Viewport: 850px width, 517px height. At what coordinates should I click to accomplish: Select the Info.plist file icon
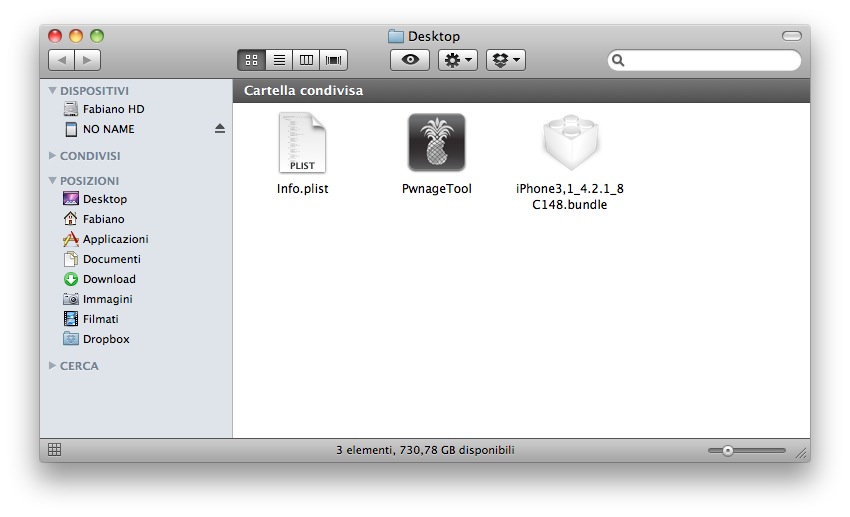(x=302, y=142)
